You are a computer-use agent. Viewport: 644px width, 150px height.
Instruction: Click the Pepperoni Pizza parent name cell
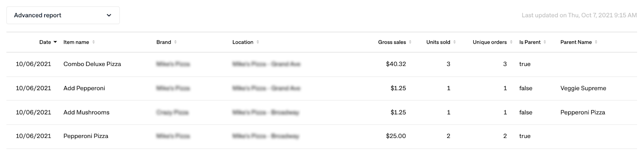[x=583, y=112]
